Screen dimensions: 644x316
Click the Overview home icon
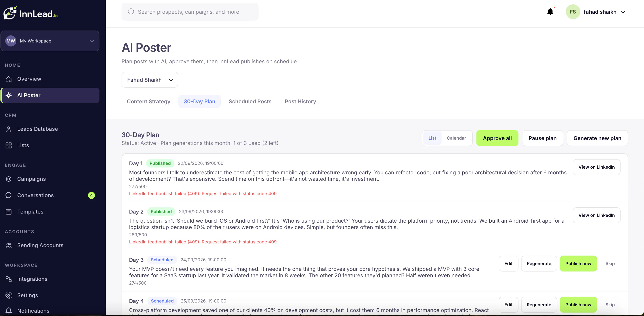coord(9,79)
